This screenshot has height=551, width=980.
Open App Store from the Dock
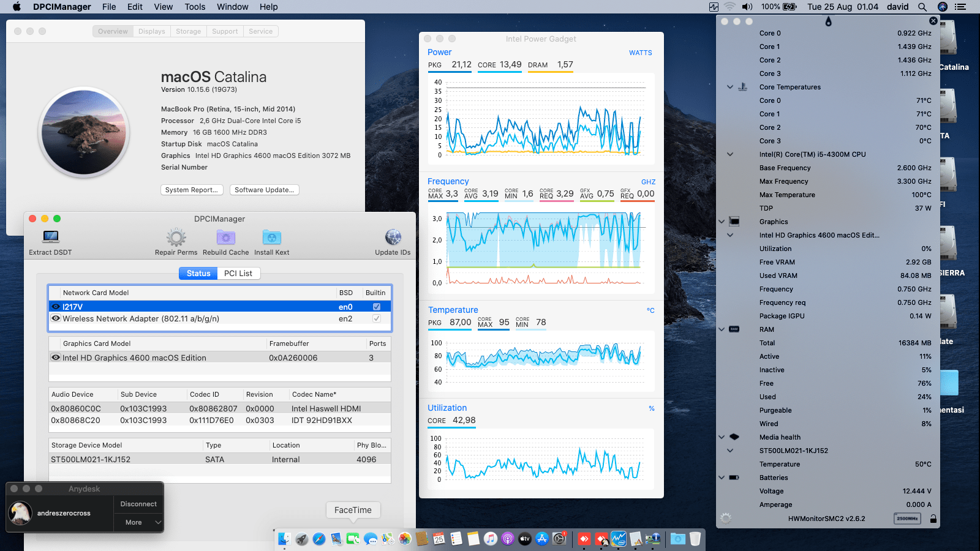542,539
